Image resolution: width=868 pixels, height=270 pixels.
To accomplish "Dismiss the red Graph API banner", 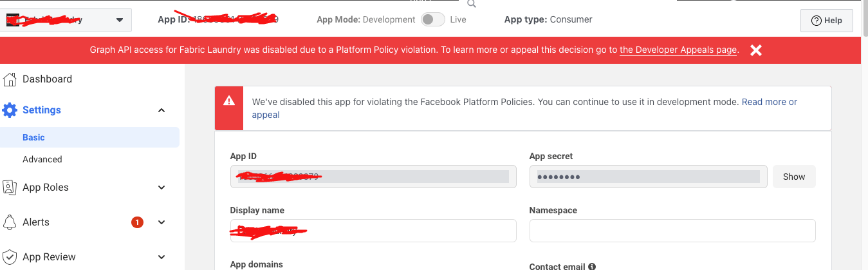I will (x=756, y=50).
